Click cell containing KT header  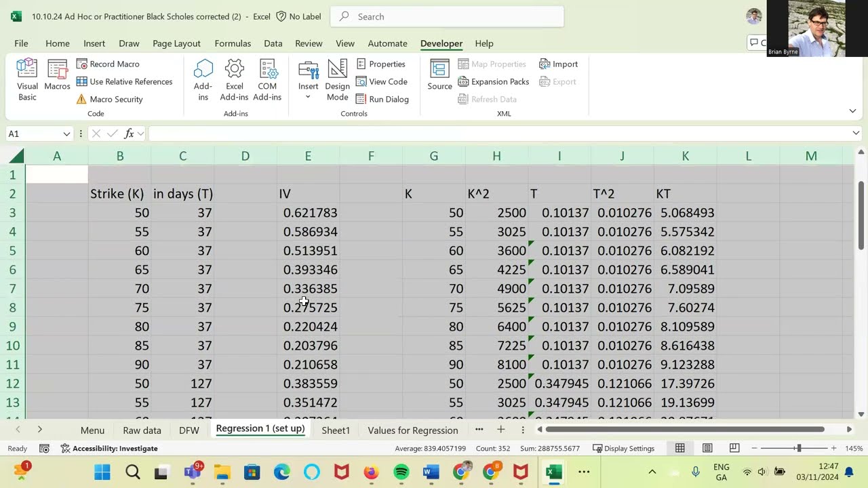point(685,194)
